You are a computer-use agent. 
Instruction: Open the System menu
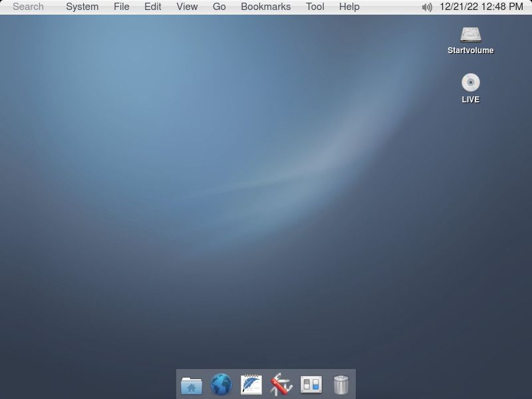82,7
